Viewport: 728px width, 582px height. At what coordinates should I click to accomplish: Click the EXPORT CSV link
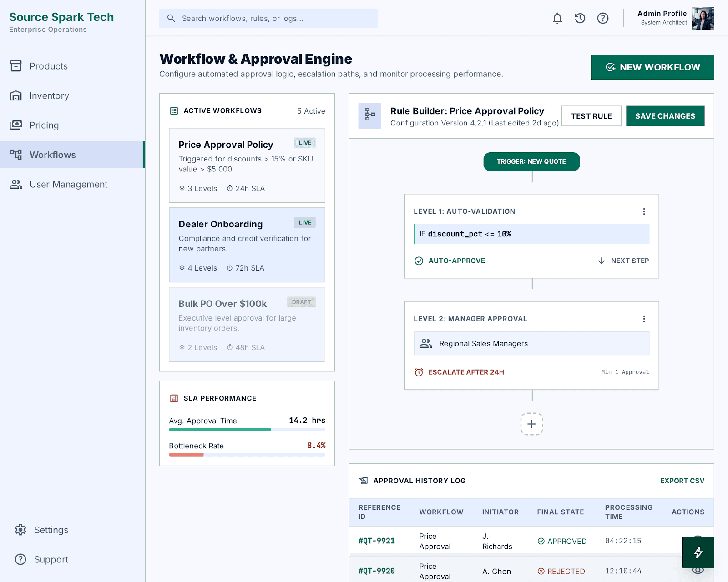point(682,481)
